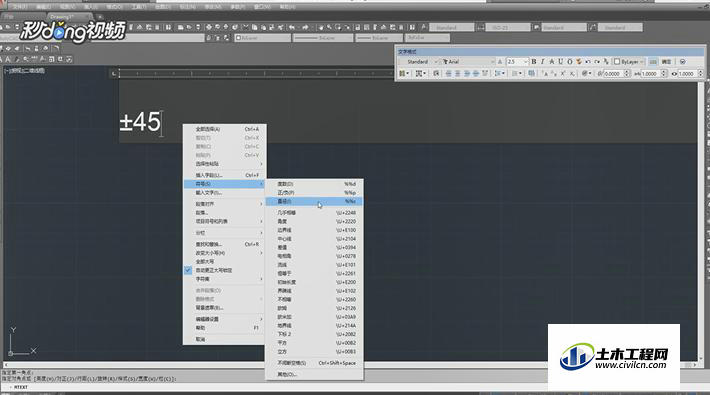The height and width of the screenshot is (395, 710).
Task: Click the width factor 1.0000 stepper arrows
Action: (x=700, y=73)
